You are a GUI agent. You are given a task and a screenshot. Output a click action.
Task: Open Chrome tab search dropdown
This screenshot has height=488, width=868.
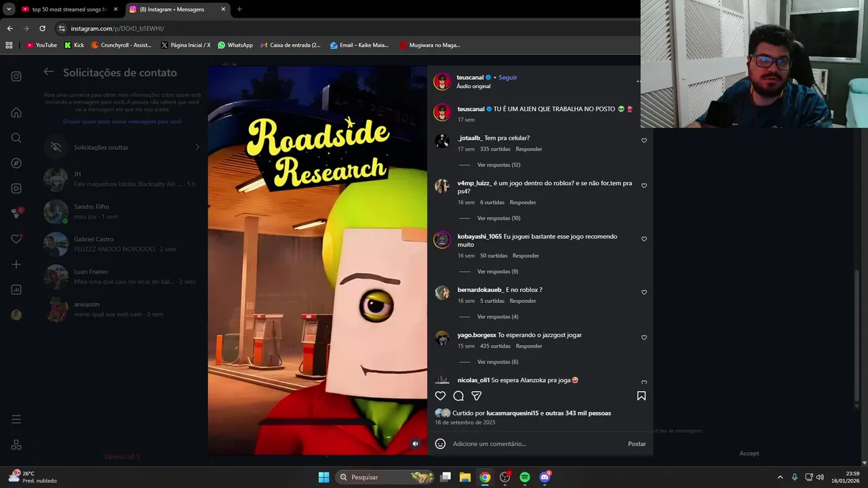[9, 9]
